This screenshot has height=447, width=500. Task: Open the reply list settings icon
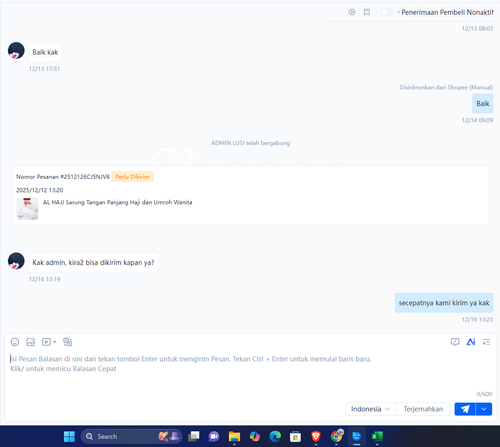coord(487,342)
